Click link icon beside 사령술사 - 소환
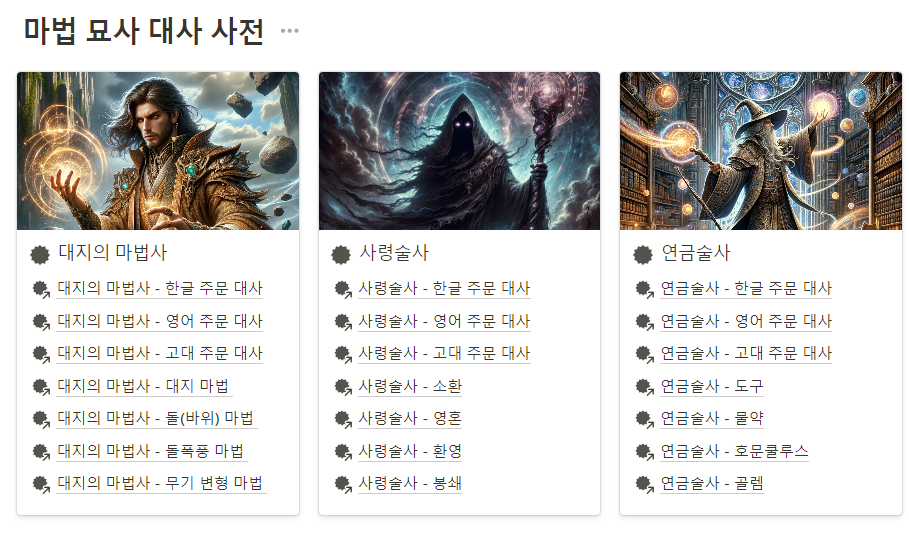This screenshot has height=534, width=909. tap(343, 386)
